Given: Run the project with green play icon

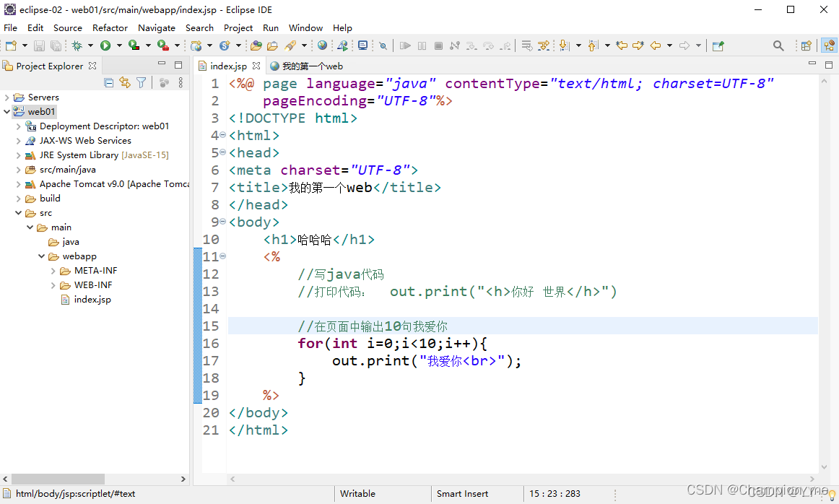Looking at the screenshot, I should point(105,46).
